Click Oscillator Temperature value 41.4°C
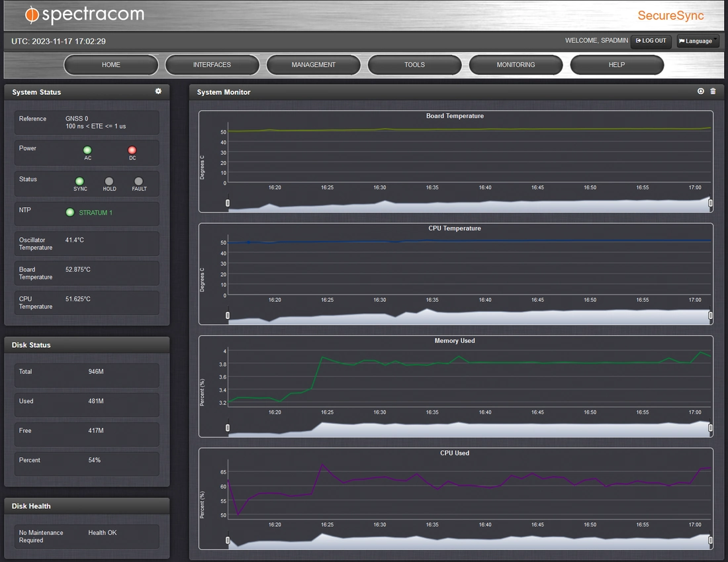 point(75,240)
